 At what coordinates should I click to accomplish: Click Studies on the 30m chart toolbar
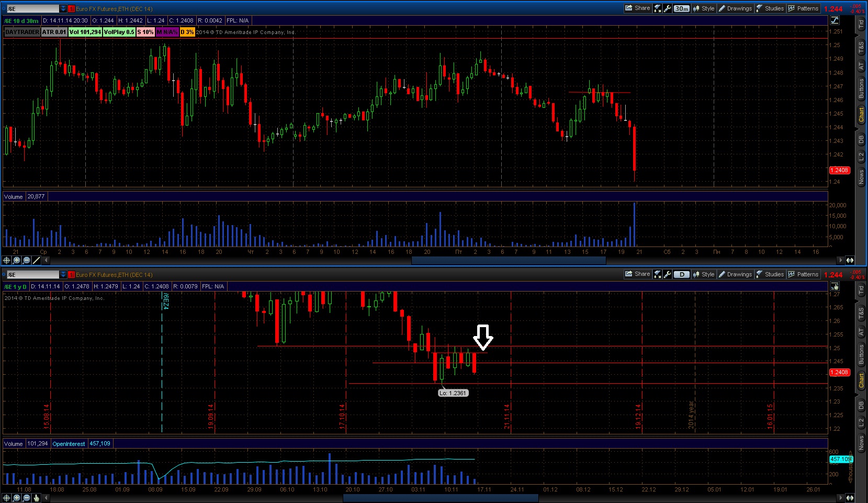(x=770, y=8)
